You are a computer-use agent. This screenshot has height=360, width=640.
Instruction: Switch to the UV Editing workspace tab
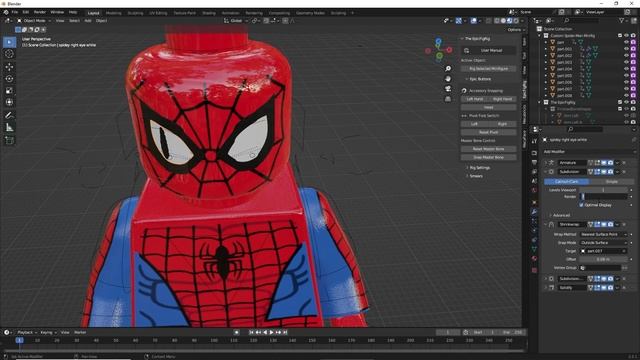[x=158, y=13]
